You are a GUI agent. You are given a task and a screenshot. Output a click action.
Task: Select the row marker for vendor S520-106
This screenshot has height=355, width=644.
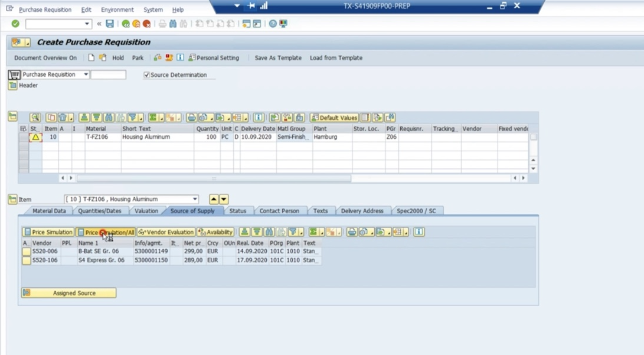[x=27, y=260]
